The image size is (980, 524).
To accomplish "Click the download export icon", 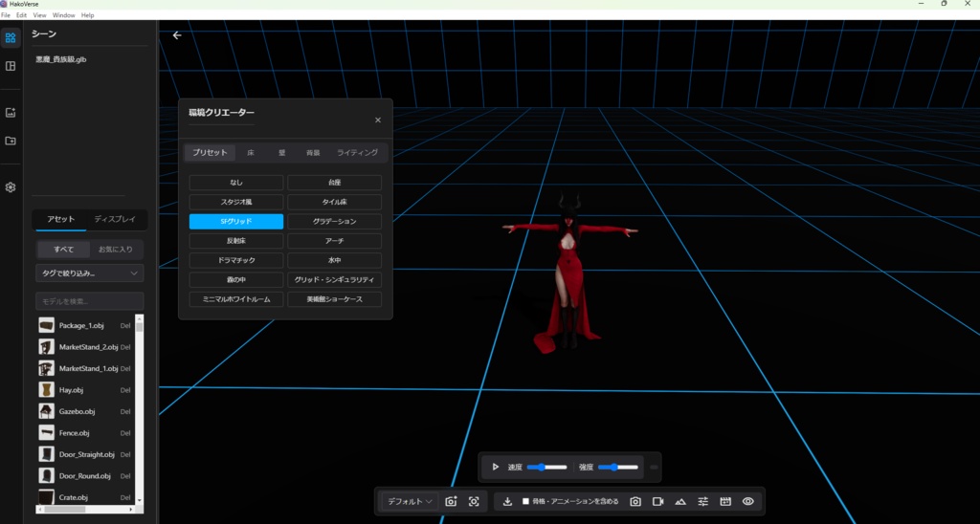I will click(x=507, y=501).
